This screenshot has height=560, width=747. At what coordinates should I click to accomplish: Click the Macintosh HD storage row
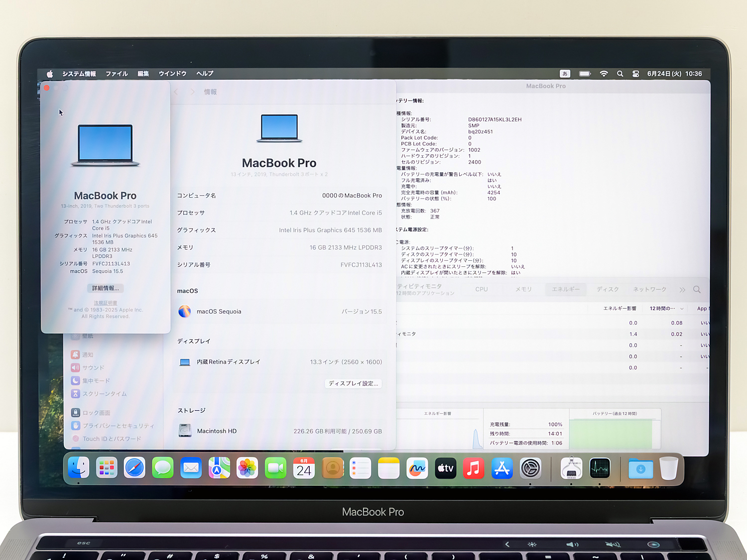point(280,431)
